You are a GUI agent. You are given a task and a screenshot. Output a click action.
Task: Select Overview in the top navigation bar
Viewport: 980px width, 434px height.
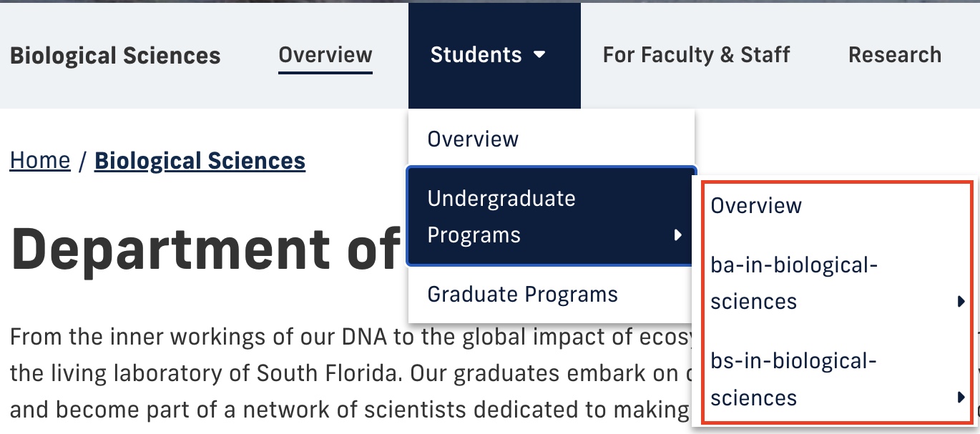[x=325, y=55]
